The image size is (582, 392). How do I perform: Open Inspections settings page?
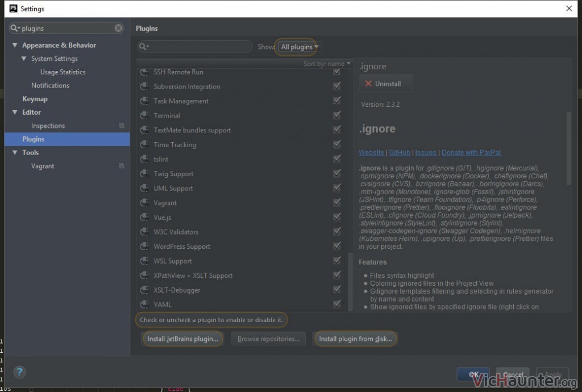[x=48, y=126]
